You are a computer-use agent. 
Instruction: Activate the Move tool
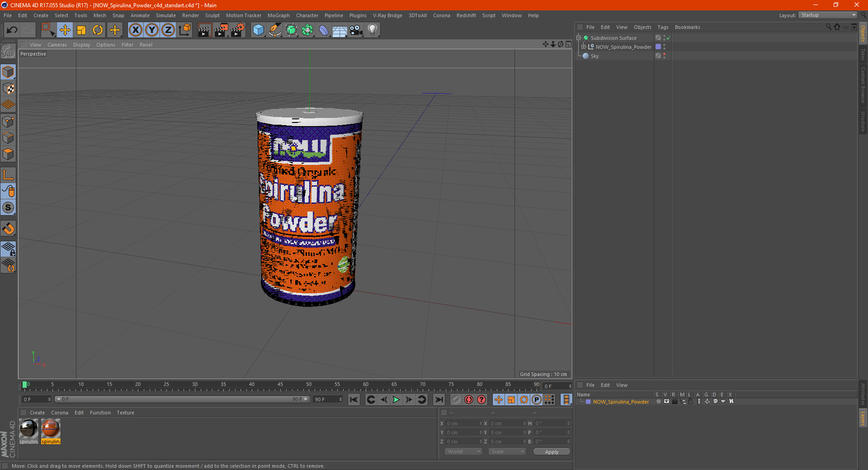[x=65, y=30]
